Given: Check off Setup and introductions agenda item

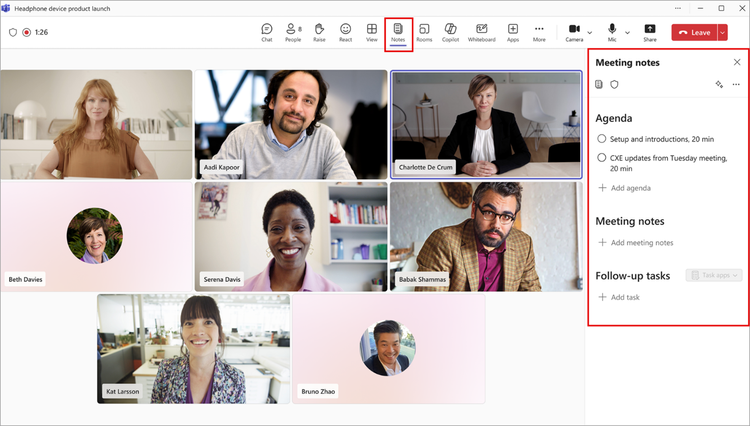Looking at the screenshot, I should tap(602, 139).
